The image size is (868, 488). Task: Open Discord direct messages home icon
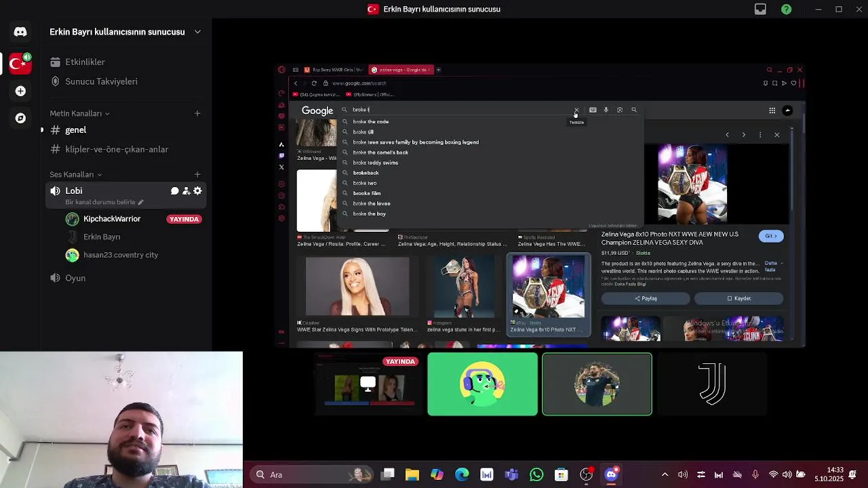20,32
